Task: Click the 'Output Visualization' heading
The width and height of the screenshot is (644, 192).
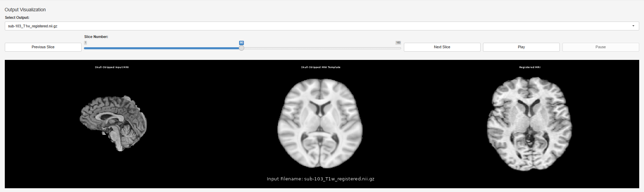Action: coord(25,10)
